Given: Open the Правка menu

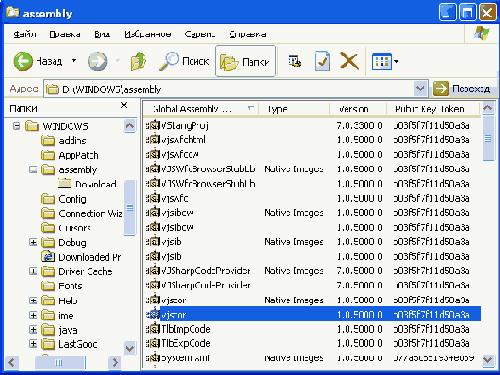Looking at the screenshot, I should pos(65,34).
